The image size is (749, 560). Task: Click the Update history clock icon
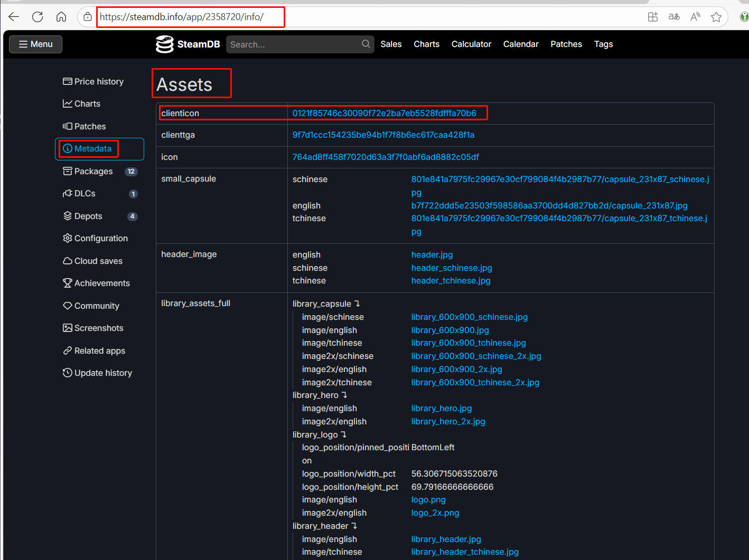coord(68,373)
